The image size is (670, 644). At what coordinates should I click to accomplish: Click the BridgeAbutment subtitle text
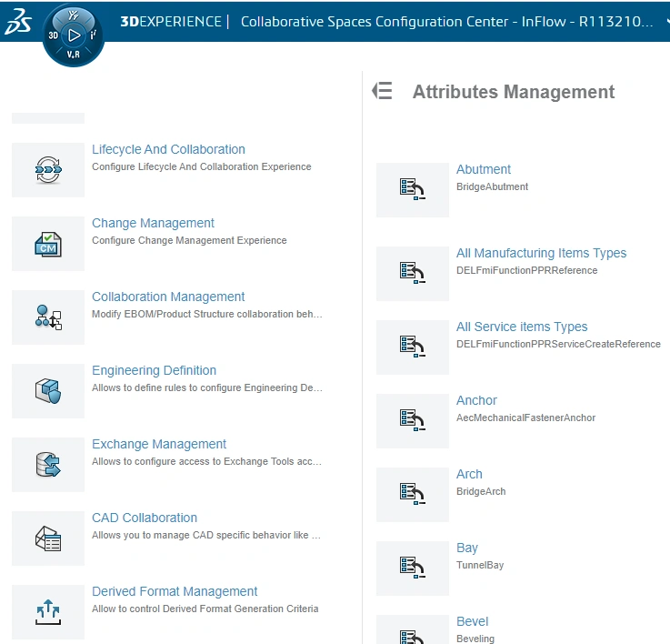pyautogui.click(x=492, y=186)
